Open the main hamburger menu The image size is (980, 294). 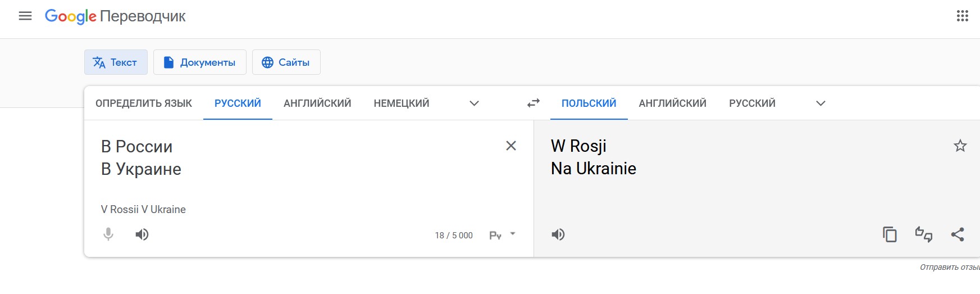[x=25, y=16]
